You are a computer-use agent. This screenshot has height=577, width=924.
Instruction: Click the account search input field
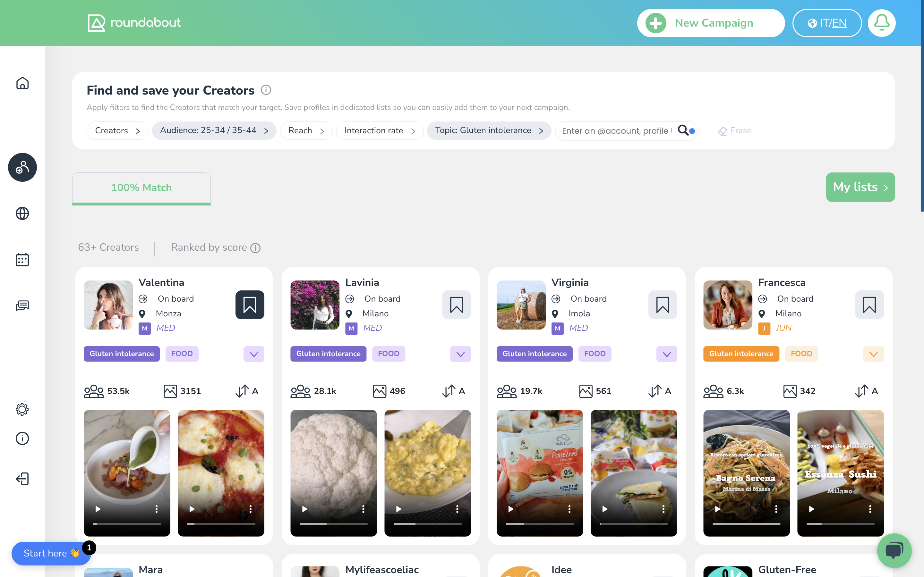coord(615,131)
